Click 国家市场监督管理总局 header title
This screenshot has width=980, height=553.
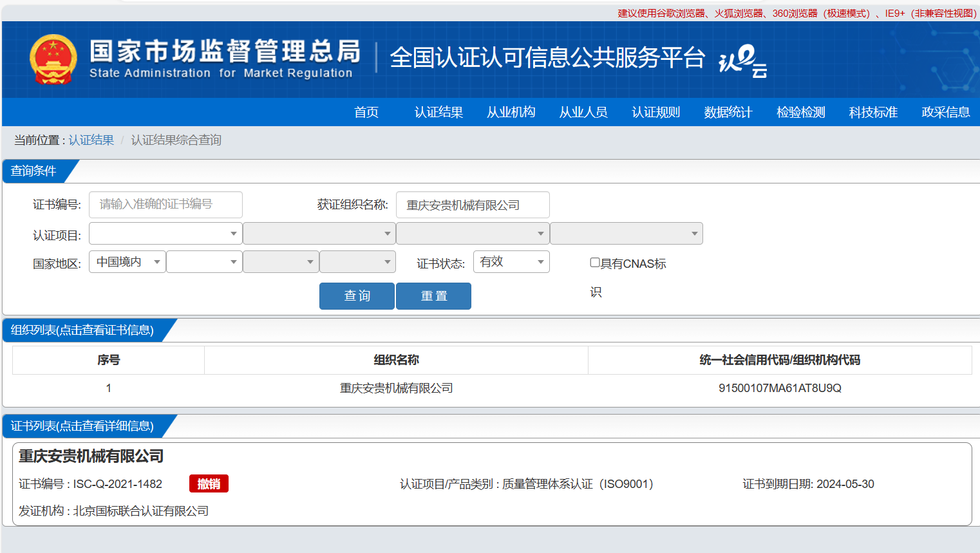[225, 51]
